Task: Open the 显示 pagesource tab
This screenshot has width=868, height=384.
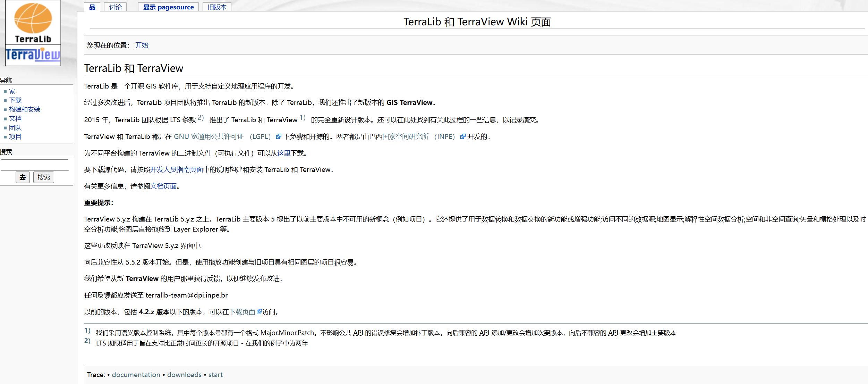Action: [x=168, y=7]
